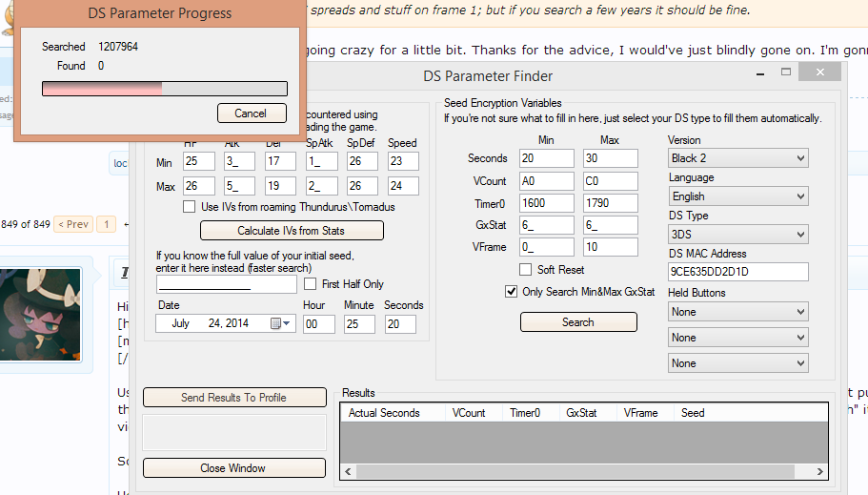868x495 pixels.
Task: Enable Use IVs from roaming Thundurus\Tornadus
Action: 190,207
